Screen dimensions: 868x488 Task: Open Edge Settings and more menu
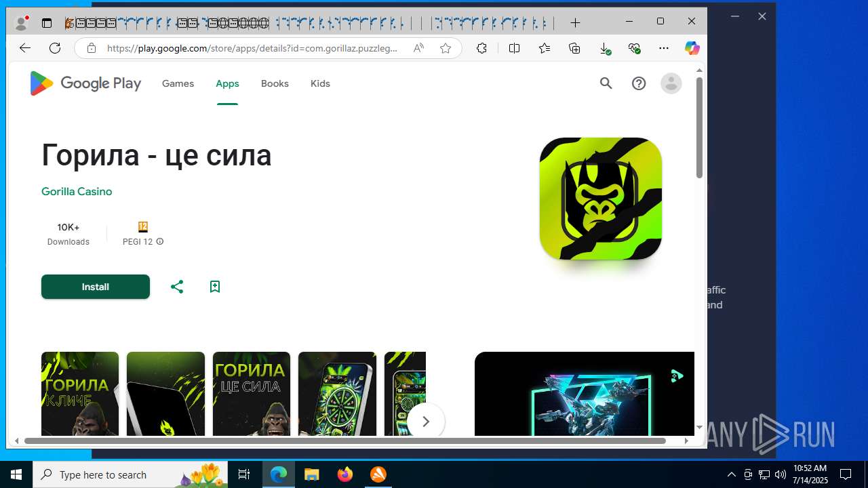point(664,48)
